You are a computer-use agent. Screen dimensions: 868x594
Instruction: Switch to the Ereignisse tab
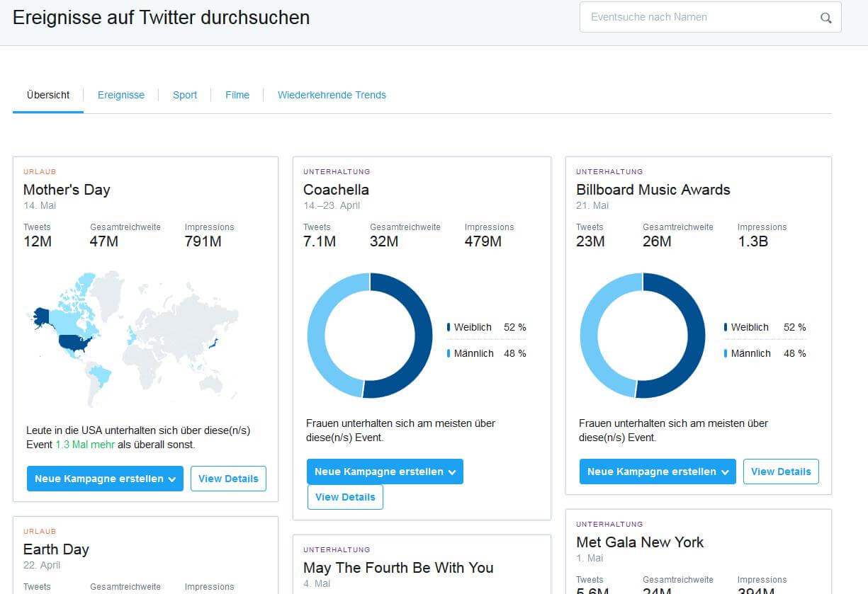point(121,95)
